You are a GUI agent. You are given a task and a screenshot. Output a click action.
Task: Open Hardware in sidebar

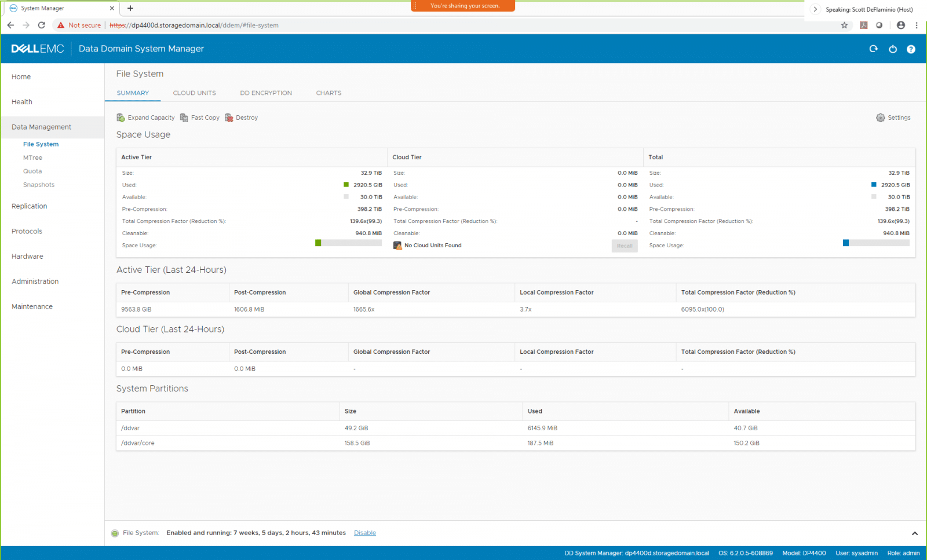click(27, 257)
